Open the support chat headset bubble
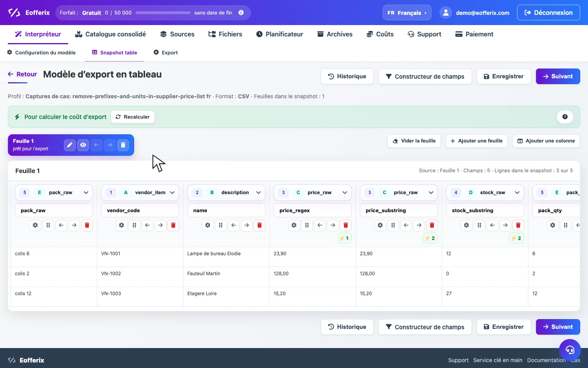 [x=570, y=350]
